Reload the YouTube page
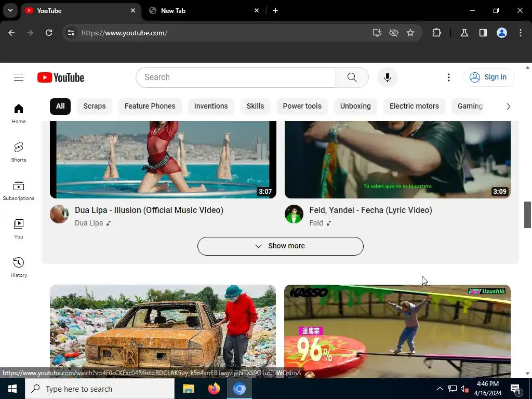 point(49,33)
